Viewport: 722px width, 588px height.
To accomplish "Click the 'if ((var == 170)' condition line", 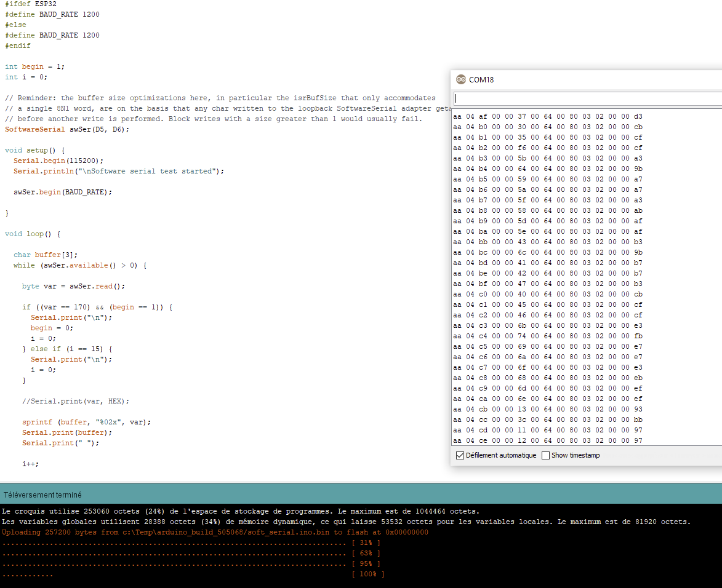I will click(x=97, y=308).
